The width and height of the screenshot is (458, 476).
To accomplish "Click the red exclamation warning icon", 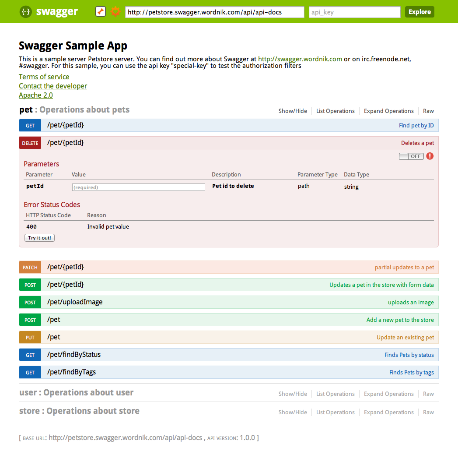I will tap(430, 156).
